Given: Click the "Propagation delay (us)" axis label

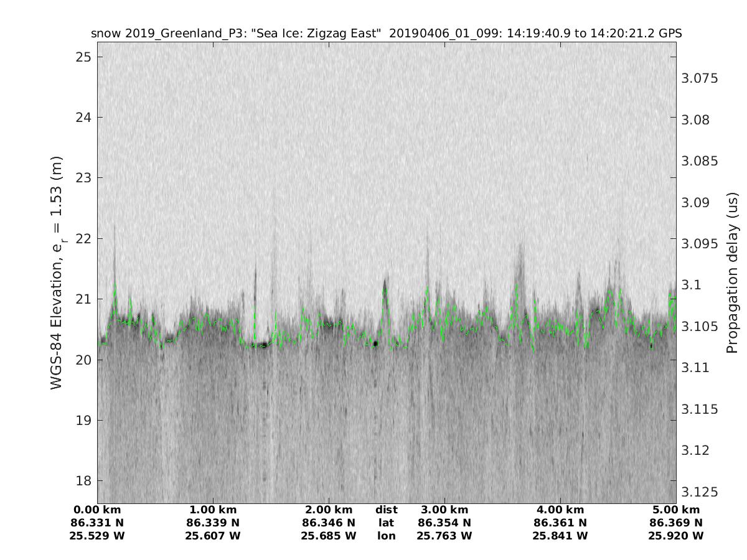Looking at the screenshot, I should click(732, 273).
